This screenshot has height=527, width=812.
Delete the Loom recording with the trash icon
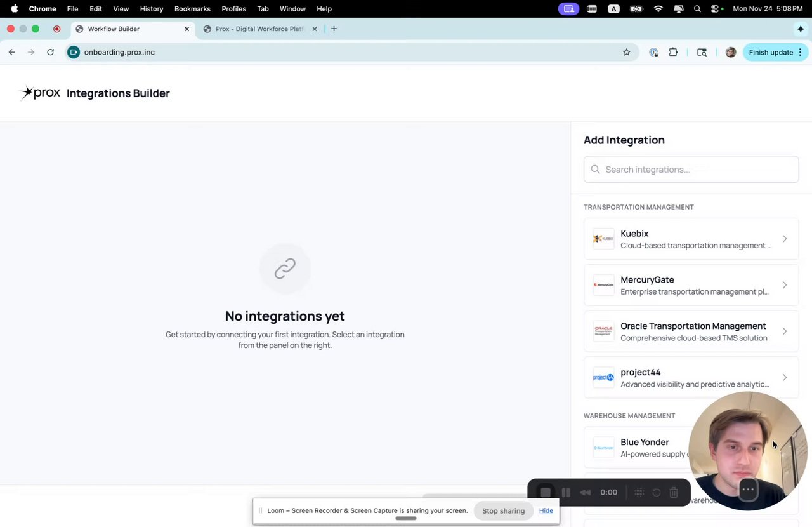[674, 492]
